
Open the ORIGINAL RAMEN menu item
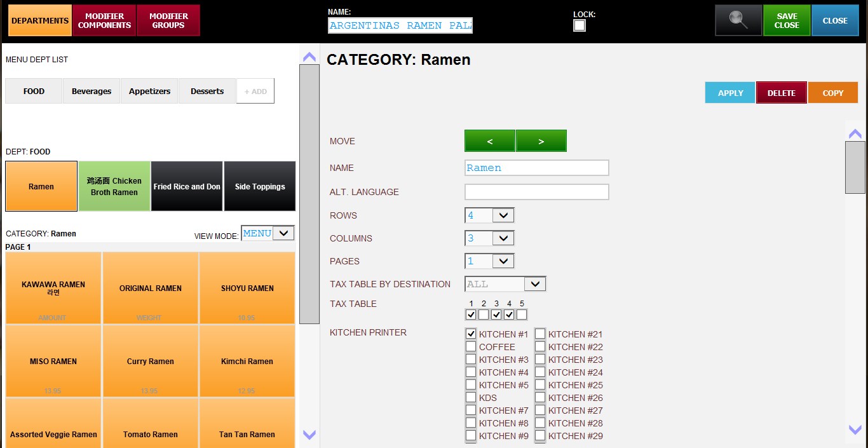151,288
